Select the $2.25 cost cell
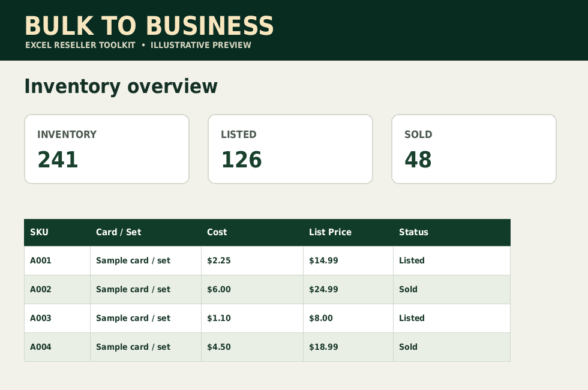Image resolution: width=588 pixels, height=390 pixels. tap(252, 260)
